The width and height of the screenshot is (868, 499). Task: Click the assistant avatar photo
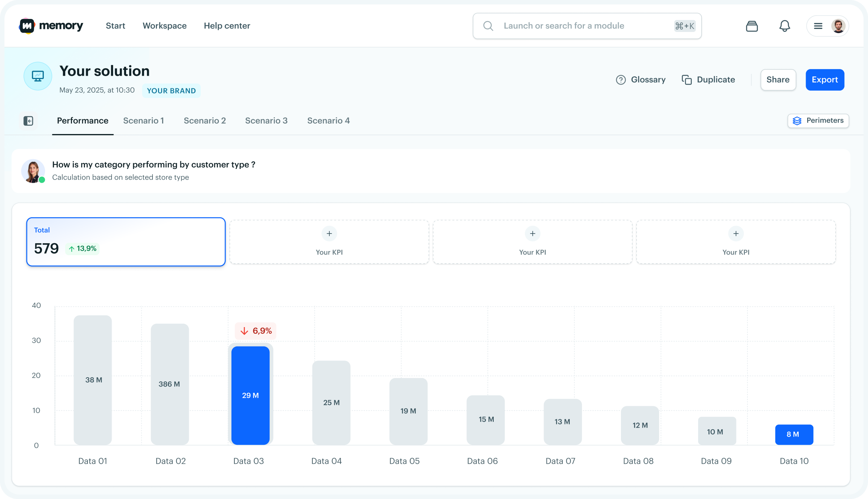tap(33, 171)
